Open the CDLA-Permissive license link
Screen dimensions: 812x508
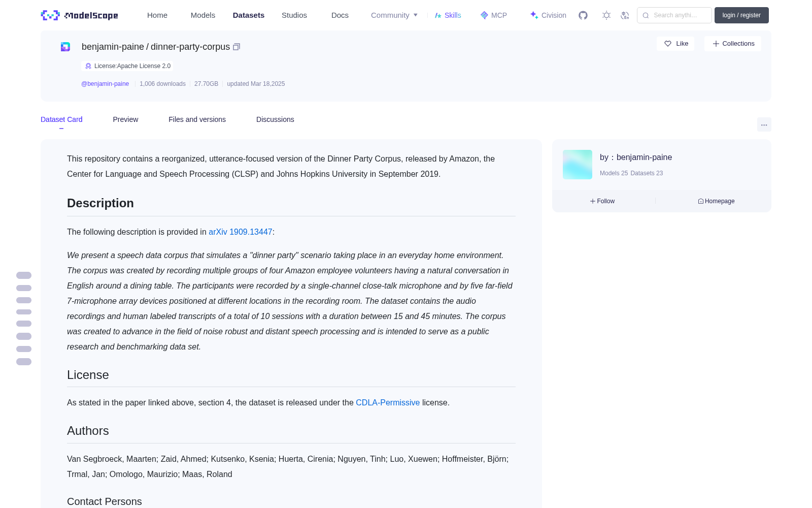[388, 402]
